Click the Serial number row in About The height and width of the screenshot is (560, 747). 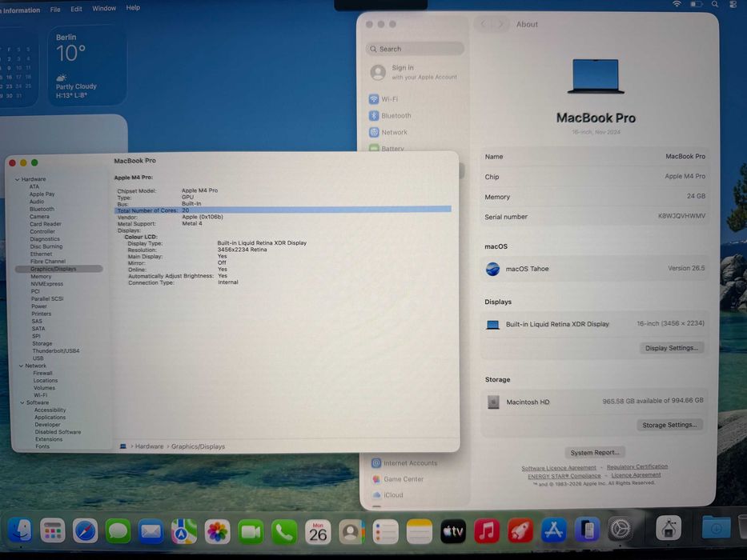coord(595,216)
